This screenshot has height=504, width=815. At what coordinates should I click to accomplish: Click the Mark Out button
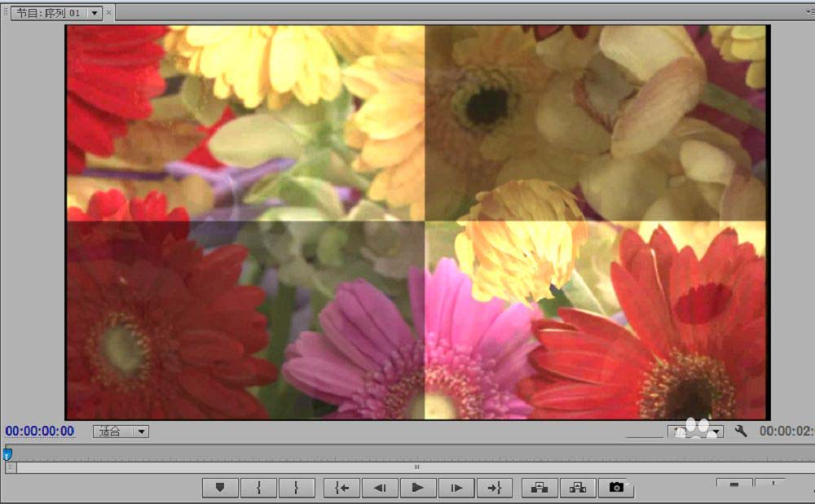pos(297,487)
